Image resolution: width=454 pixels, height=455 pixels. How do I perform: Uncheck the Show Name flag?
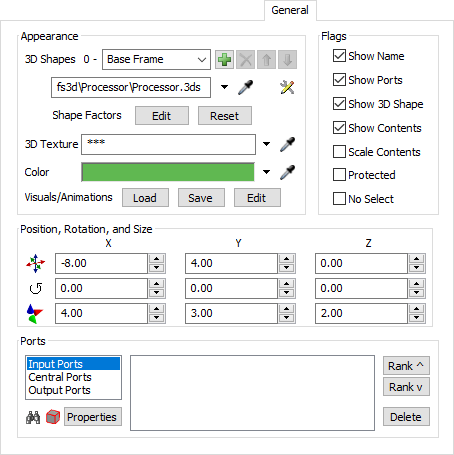coord(339,56)
